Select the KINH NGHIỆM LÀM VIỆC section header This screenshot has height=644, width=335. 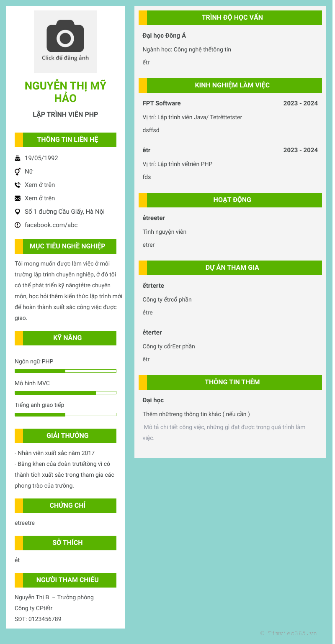232,85
